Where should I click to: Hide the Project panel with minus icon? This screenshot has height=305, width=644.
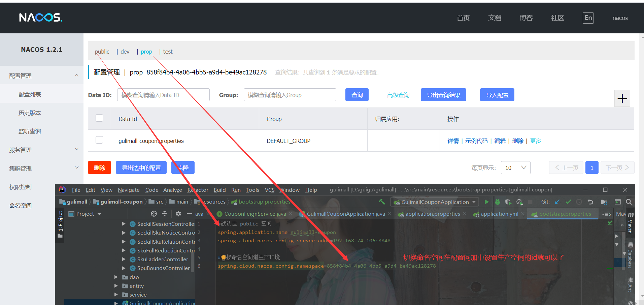(190, 214)
